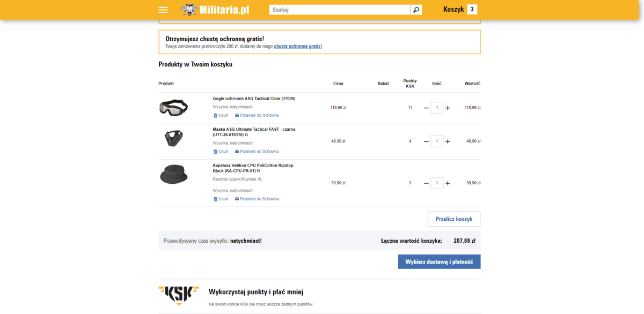Open Gogle ochronne ASG Tactical Clear title

254,99
